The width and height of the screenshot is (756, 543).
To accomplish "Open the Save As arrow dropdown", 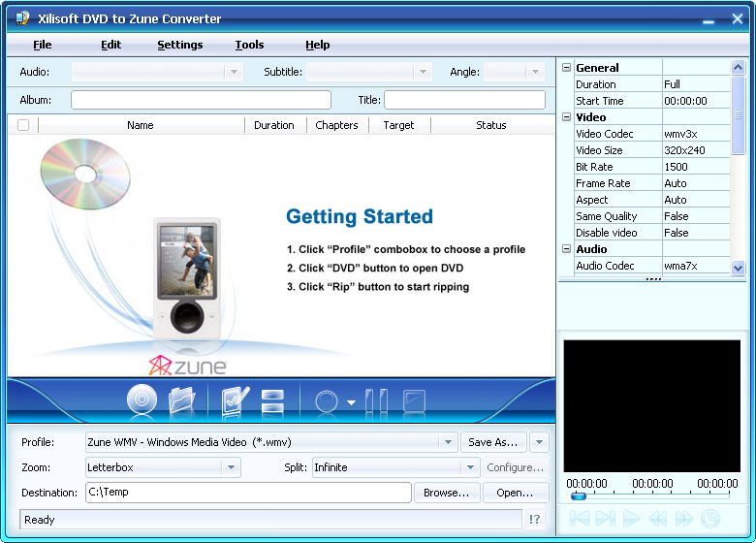I will click(539, 442).
